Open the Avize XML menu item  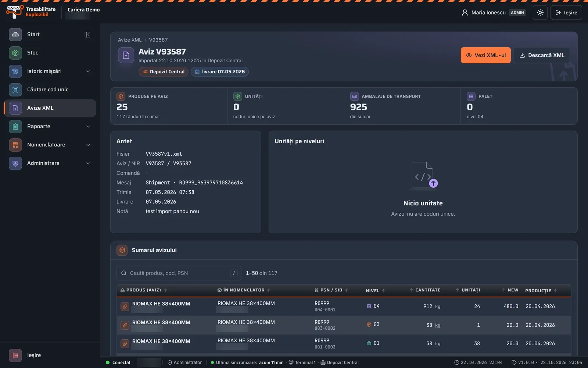pyautogui.click(x=50, y=108)
